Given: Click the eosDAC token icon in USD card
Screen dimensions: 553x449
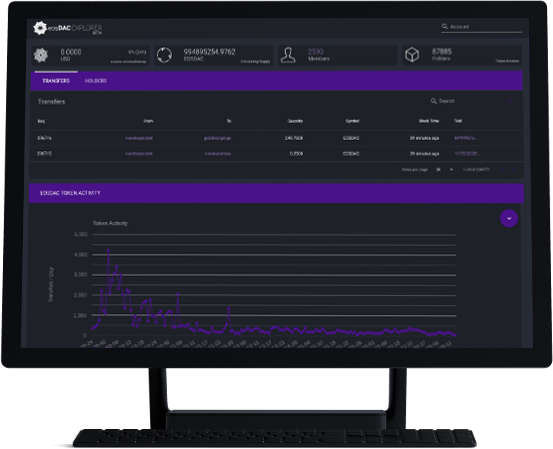Looking at the screenshot, I should click(41, 55).
